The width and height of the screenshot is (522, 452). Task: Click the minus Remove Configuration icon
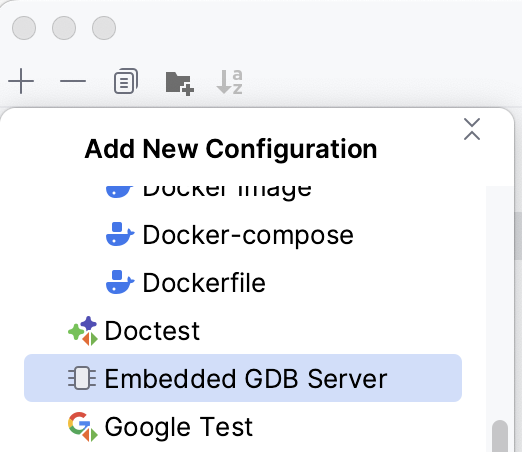coord(73,81)
